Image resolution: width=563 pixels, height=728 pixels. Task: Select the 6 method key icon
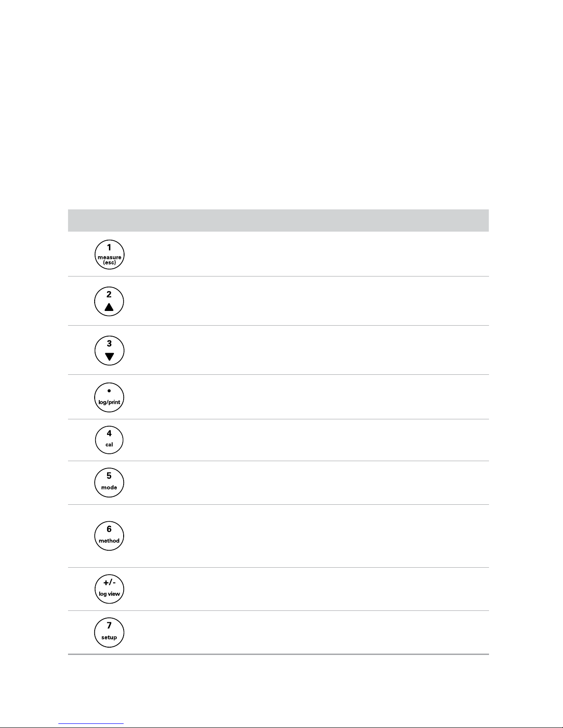pyautogui.click(x=109, y=536)
